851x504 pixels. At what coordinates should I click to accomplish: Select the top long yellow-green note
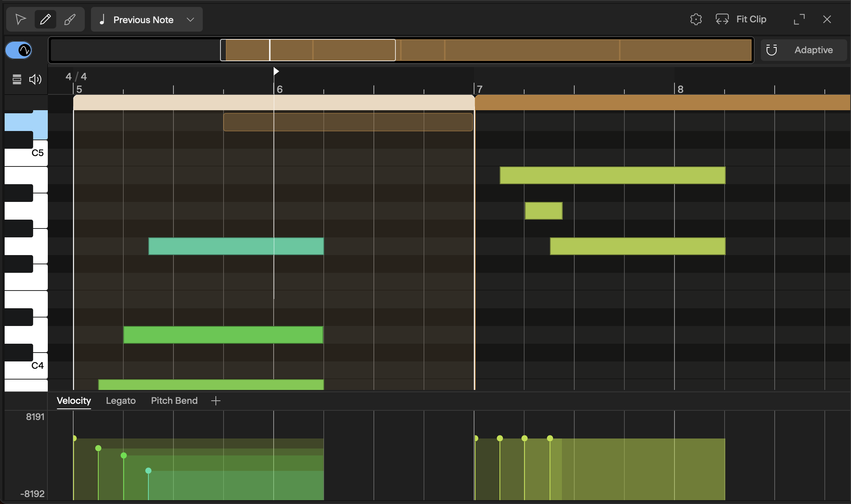(x=612, y=175)
